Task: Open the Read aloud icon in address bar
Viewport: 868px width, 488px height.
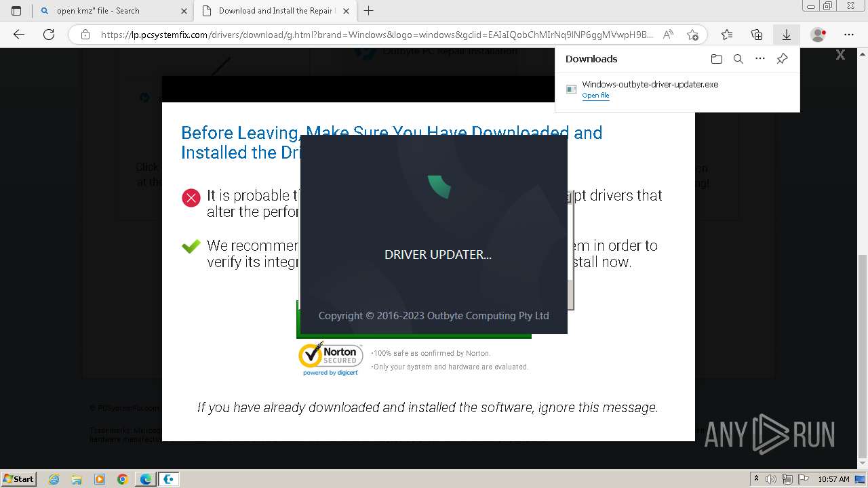Action: coord(669,35)
